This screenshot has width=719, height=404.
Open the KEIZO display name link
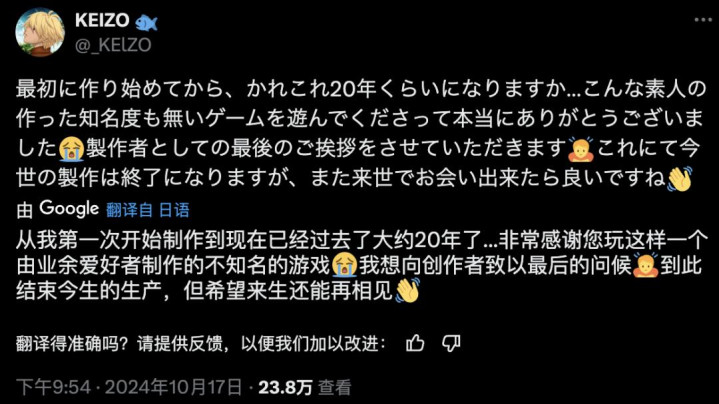102,20
